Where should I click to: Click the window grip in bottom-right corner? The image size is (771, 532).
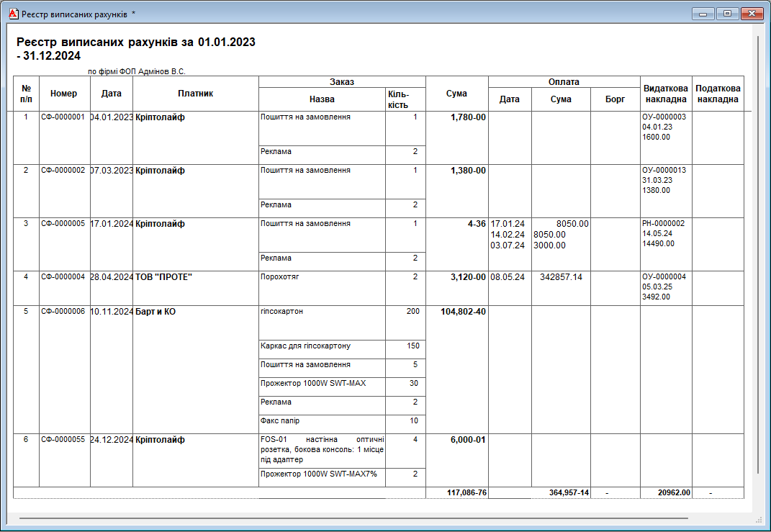click(x=758, y=520)
